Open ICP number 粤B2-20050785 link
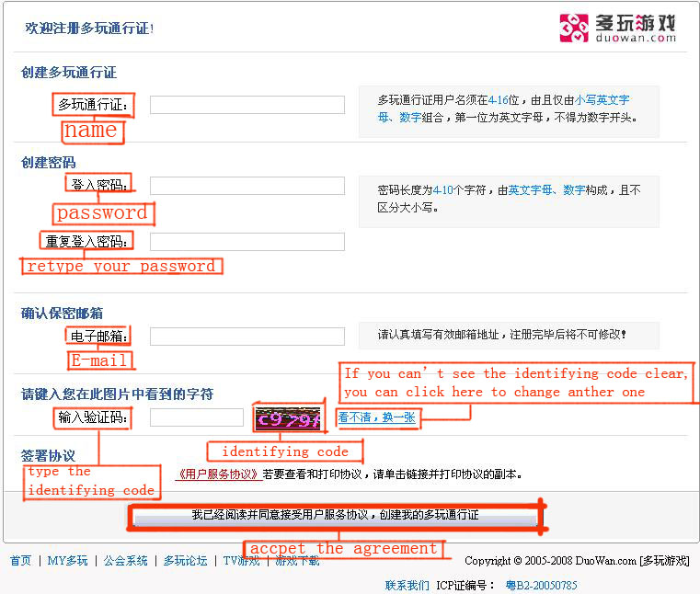This screenshot has width=700, height=594. pyautogui.click(x=541, y=585)
